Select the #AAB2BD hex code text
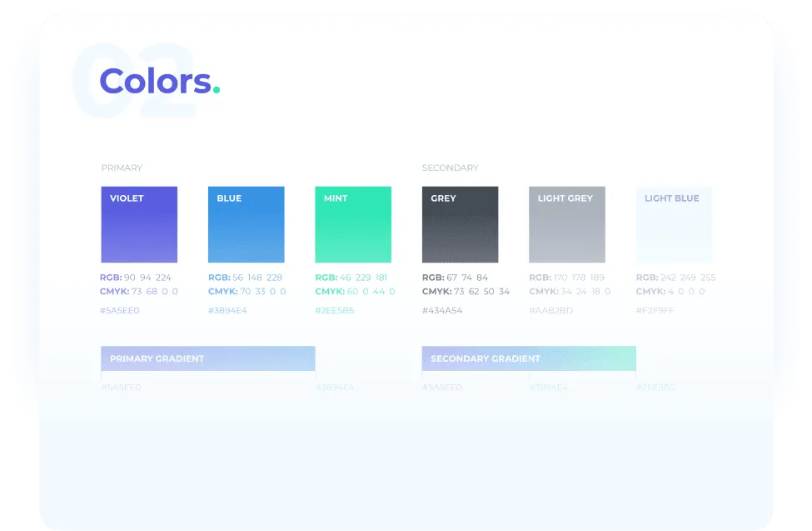This screenshot has width=812, height=531. click(x=550, y=311)
